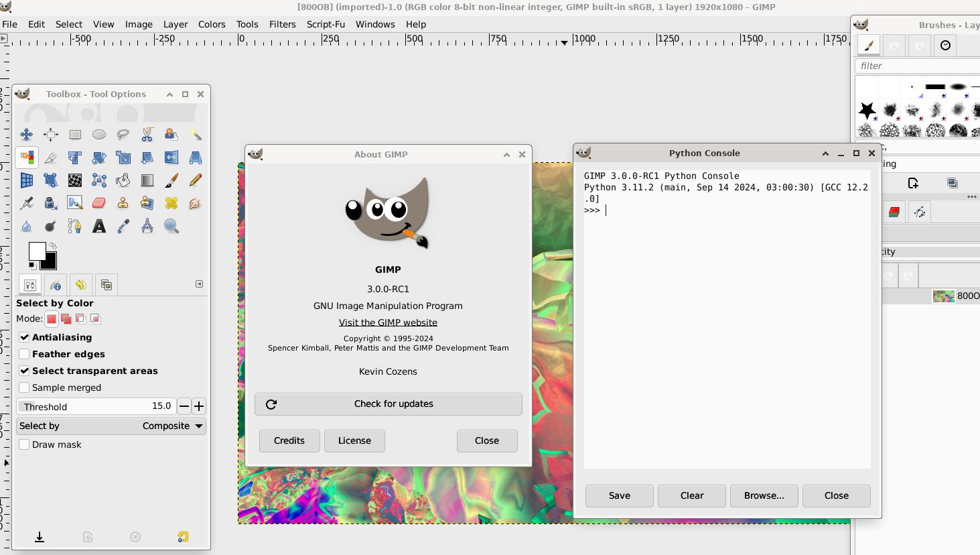This screenshot has width=980, height=555.
Task: Select the Blur/Sharpen droplet tool
Action: (x=26, y=227)
